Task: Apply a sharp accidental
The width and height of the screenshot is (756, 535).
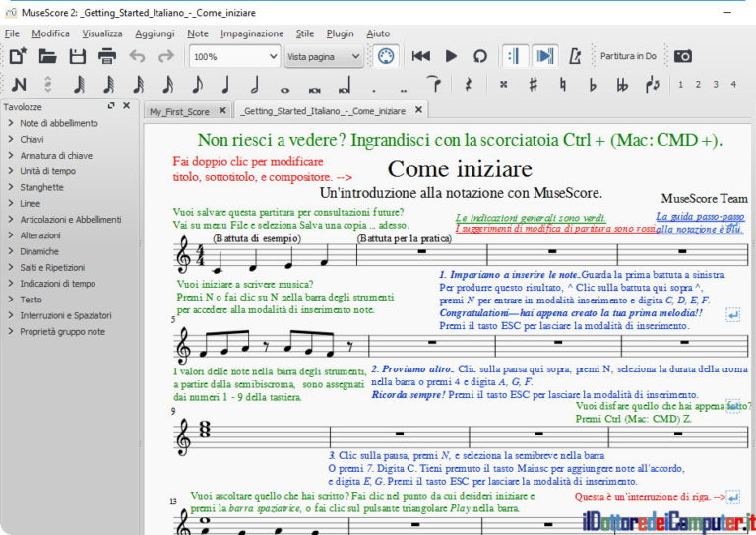Action: [x=533, y=85]
